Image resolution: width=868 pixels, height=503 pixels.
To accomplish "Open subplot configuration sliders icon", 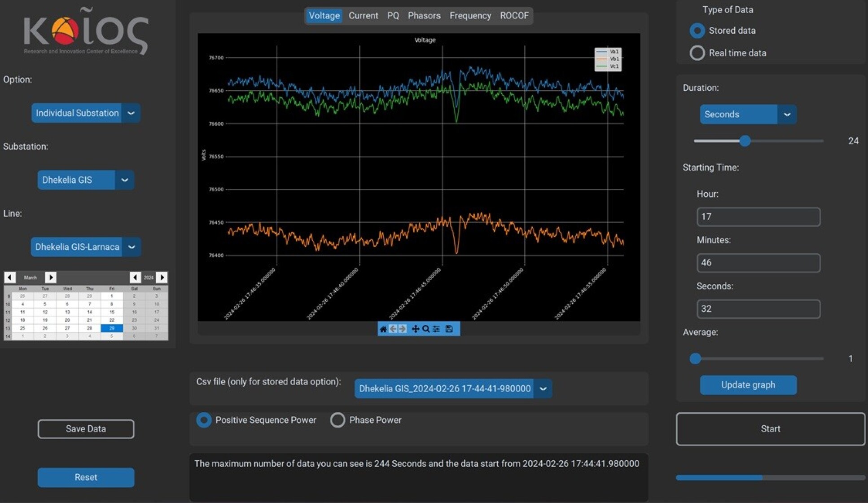I will pos(437,329).
